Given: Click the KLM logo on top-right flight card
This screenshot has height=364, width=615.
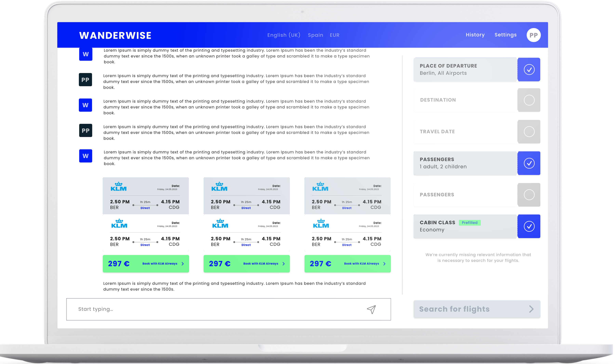Looking at the screenshot, I should pyautogui.click(x=320, y=187).
